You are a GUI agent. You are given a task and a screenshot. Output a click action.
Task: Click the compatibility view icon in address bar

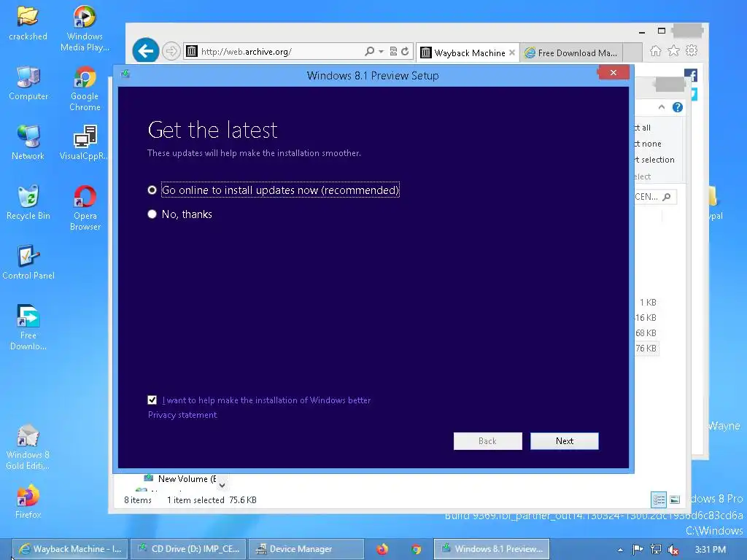(x=393, y=52)
